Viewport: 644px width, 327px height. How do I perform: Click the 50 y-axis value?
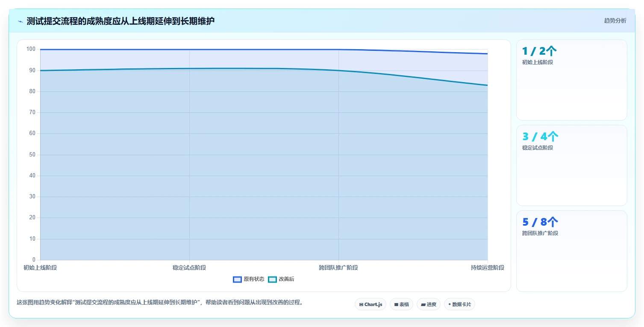pyautogui.click(x=32, y=155)
